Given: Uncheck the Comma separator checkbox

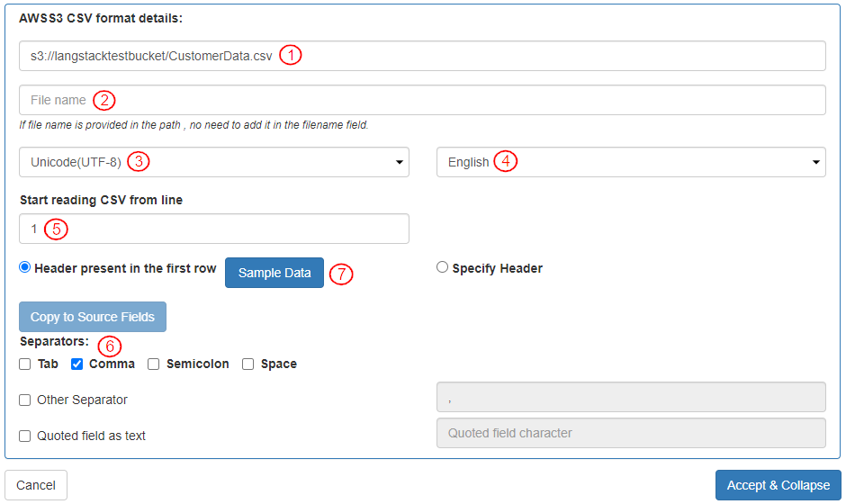Looking at the screenshot, I should (x=77, y=364).
